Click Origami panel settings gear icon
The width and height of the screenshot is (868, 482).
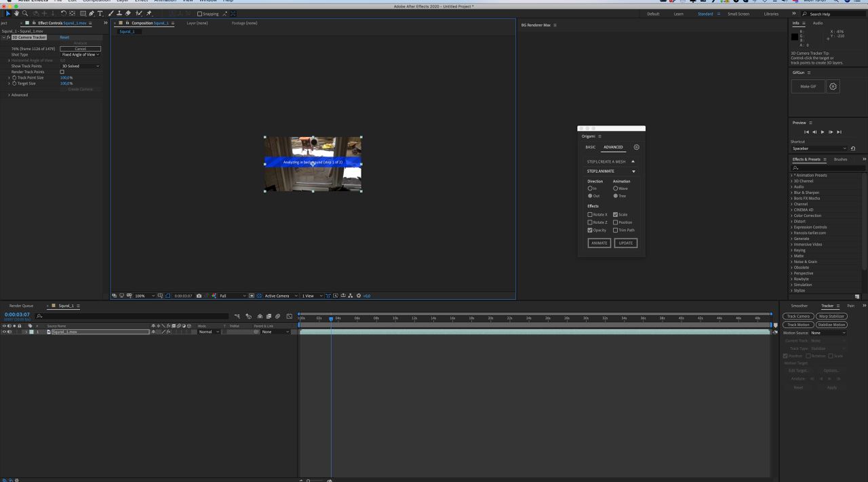coord(636,147)
